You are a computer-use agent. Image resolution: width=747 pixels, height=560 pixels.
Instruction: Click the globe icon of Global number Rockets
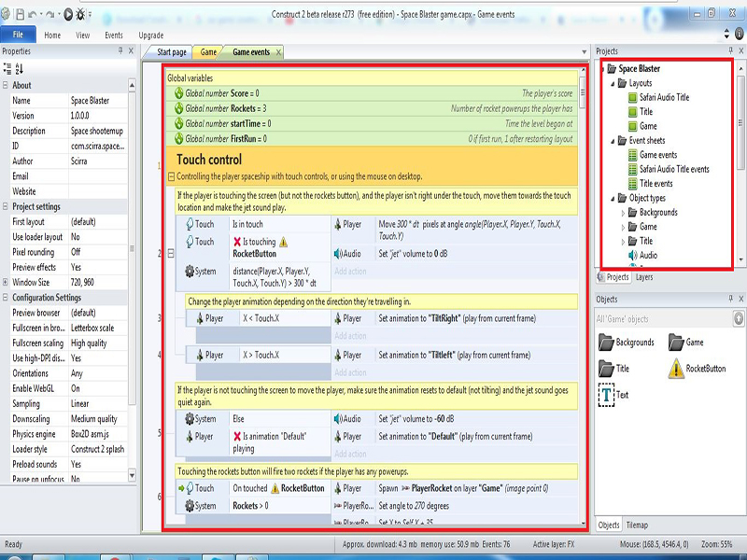click(x=179, y=108)
